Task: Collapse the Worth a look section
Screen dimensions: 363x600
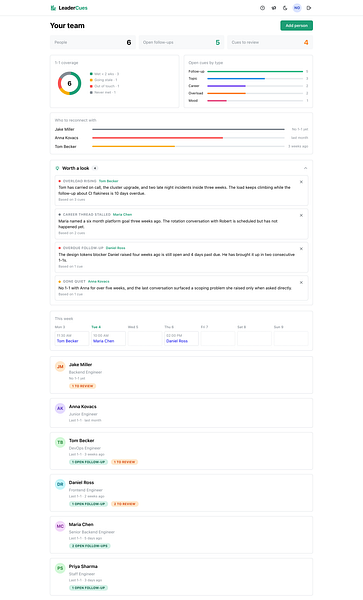Action: [x=305, y=168]
